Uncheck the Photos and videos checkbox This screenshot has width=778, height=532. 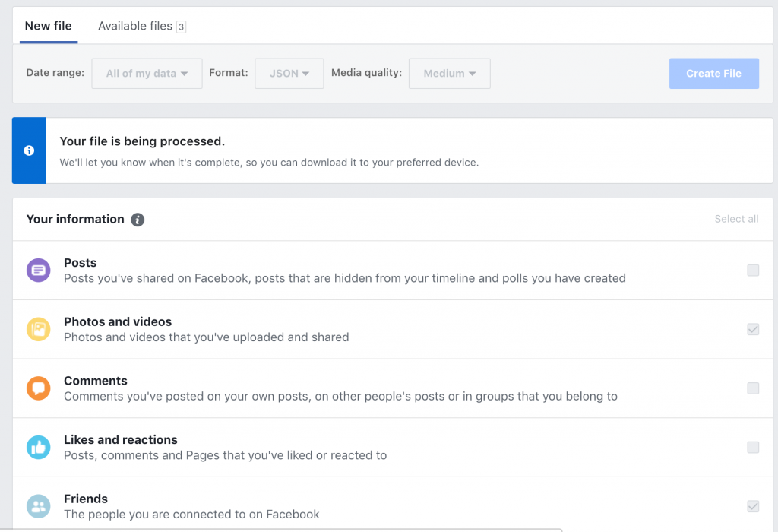[753, 329]
